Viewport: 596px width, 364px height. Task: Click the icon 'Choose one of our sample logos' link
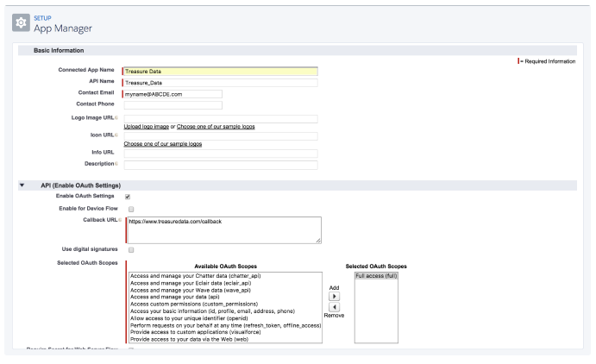pos(163,144)
